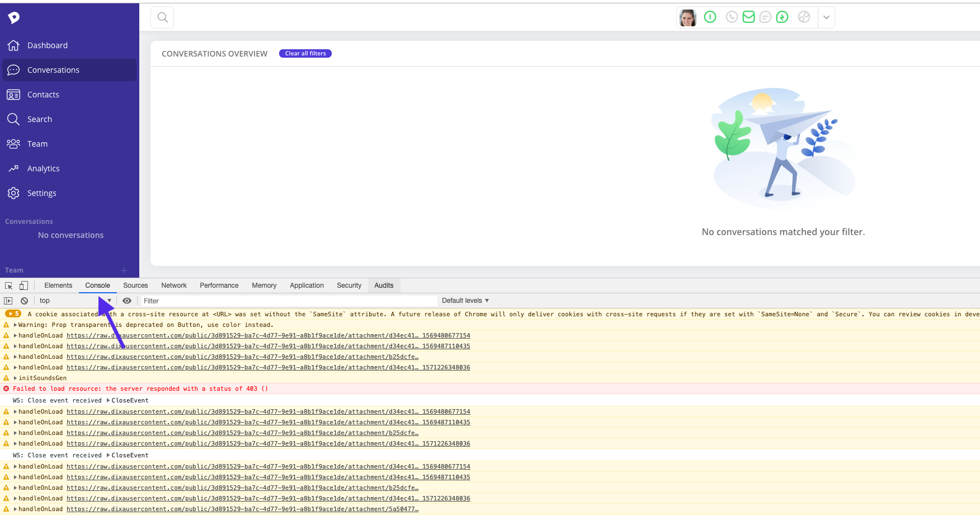980x515 pixels.
Task: Open the Elements tab
Action: coord(58,285)
